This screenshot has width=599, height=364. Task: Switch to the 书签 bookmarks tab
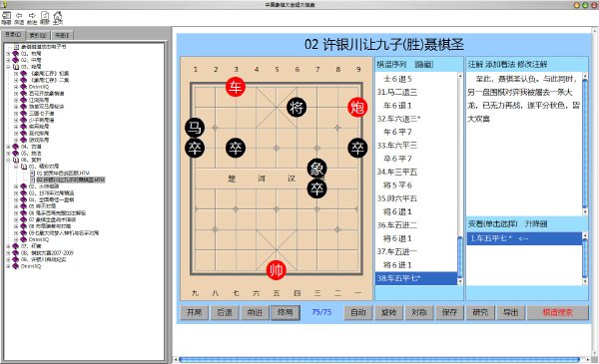[x=62, y=35]
